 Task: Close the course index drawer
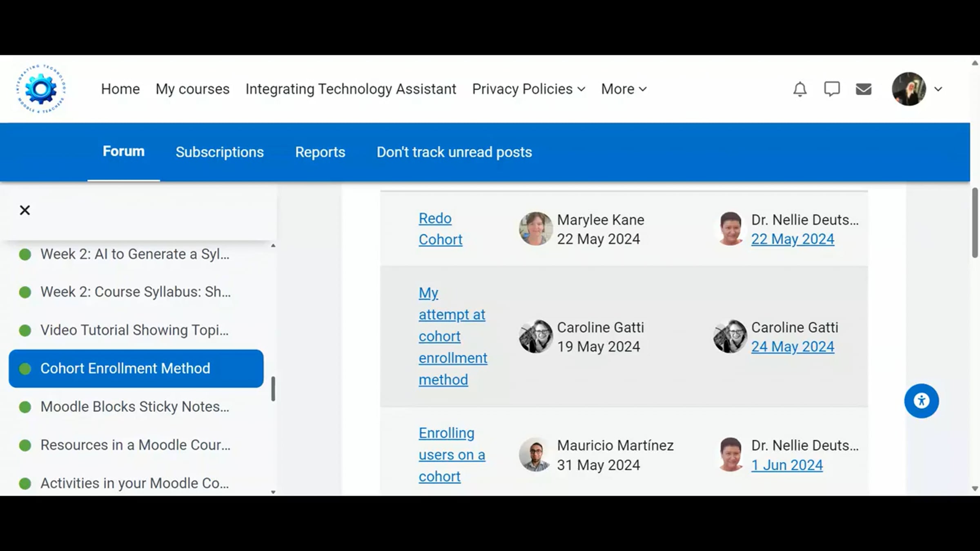[25, 210]
